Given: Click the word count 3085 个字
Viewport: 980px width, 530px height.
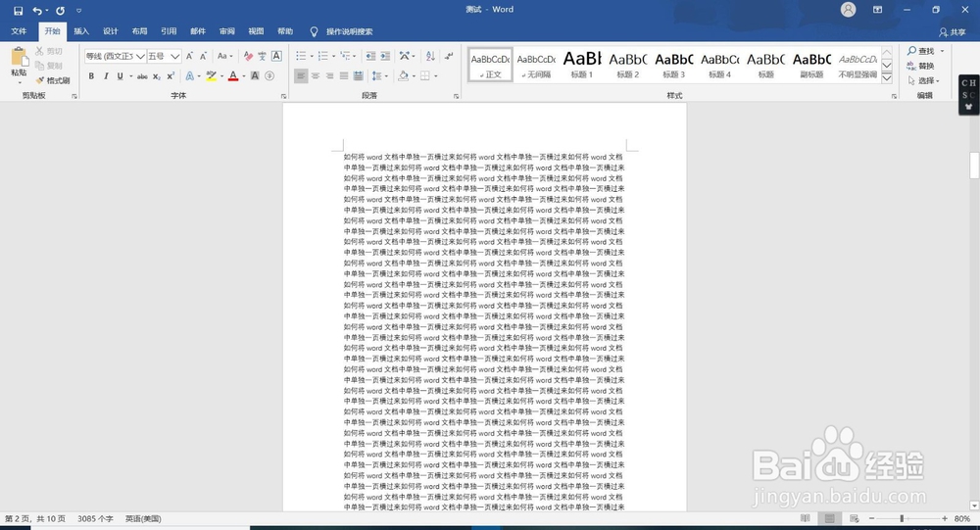Looking at the screenshot, I should click(96, 519).
